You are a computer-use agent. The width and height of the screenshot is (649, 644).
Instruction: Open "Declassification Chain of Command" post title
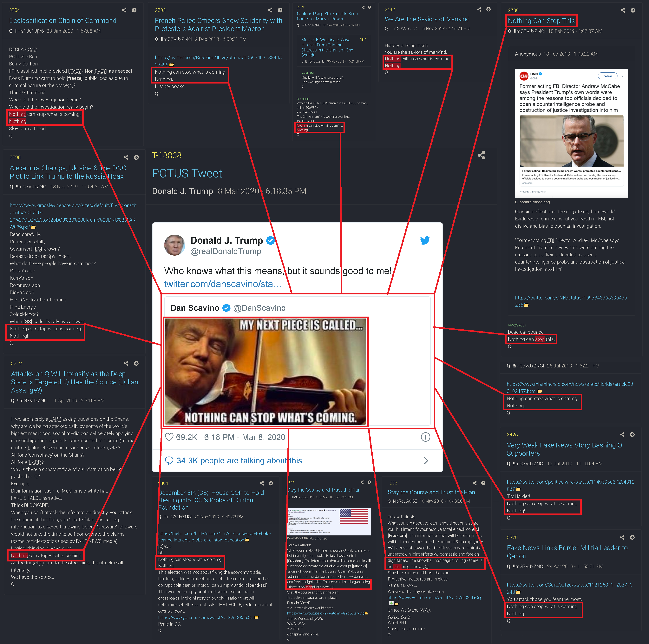63,21
